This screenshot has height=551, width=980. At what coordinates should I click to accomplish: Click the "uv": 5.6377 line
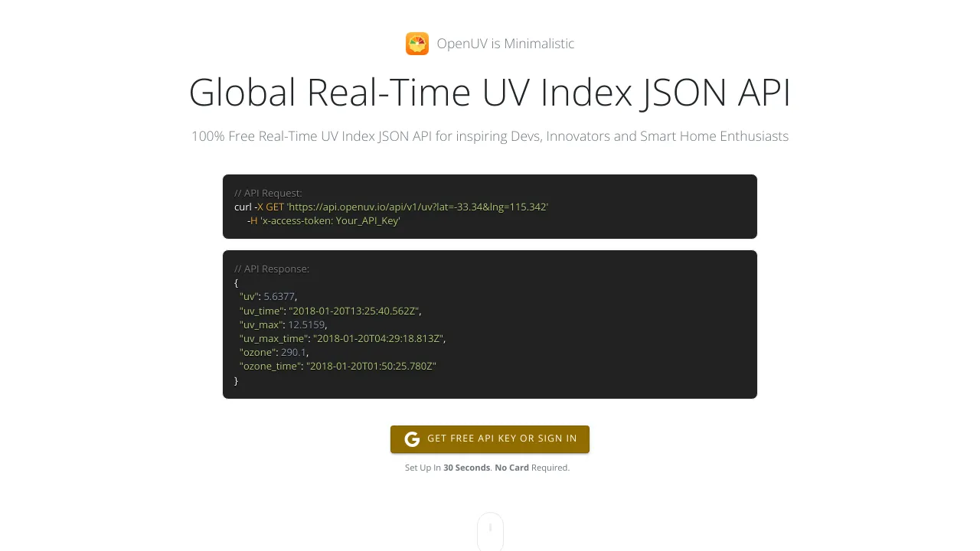click(x=268, y=297)
